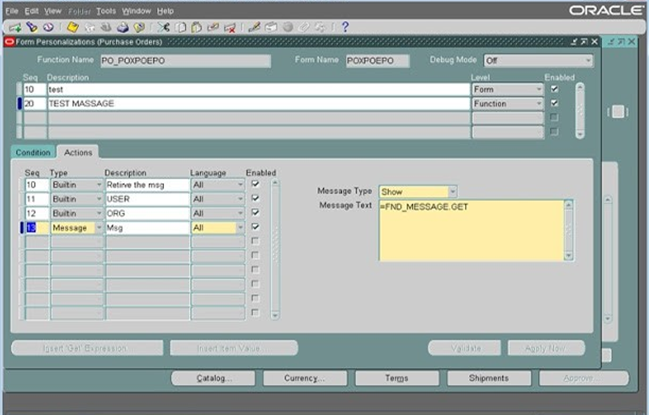Click the Apply Now button
The width and height of the screenshot is (649, 415).
546,348
